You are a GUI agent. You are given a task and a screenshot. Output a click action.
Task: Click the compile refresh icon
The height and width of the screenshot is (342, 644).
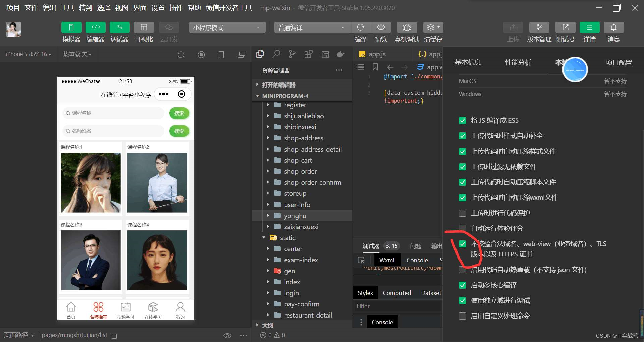click(x=361, y=27)
